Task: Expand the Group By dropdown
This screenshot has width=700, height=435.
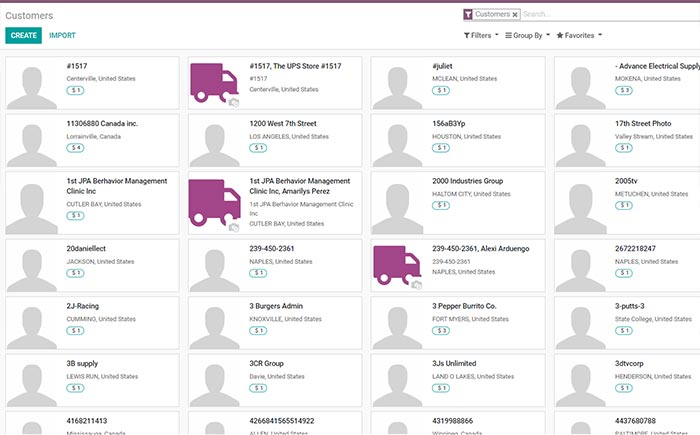Action: click(x=527, y=35)
